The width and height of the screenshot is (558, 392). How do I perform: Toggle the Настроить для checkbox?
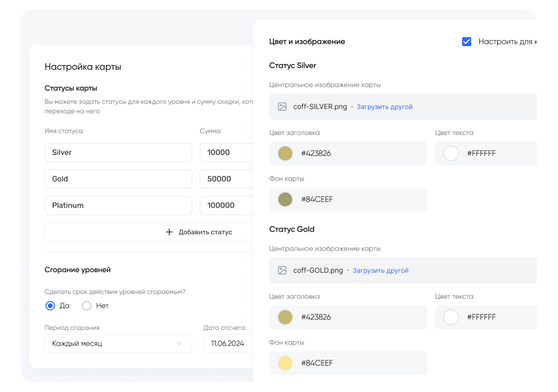(x=466, y=42)
